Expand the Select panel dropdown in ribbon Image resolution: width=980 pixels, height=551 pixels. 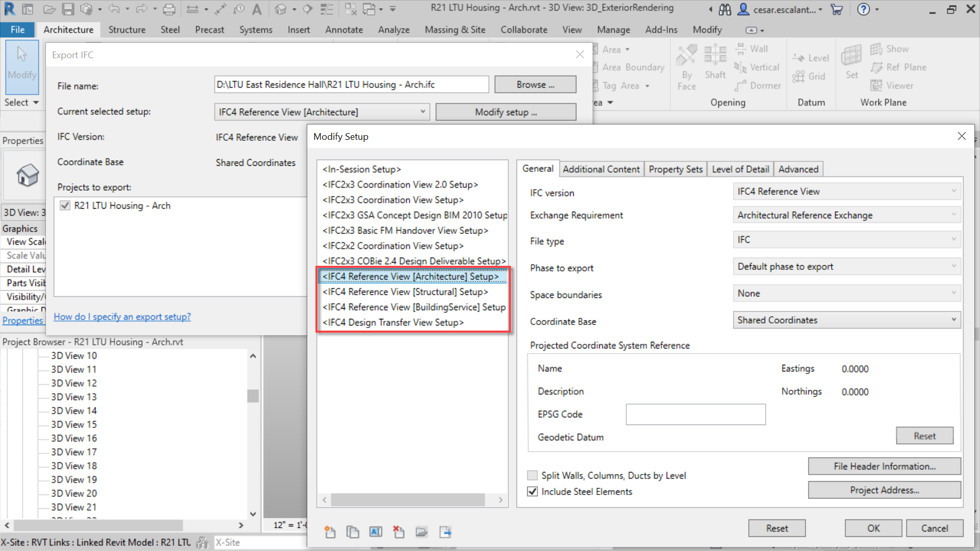pyautogui.click(x=21, y=102)
